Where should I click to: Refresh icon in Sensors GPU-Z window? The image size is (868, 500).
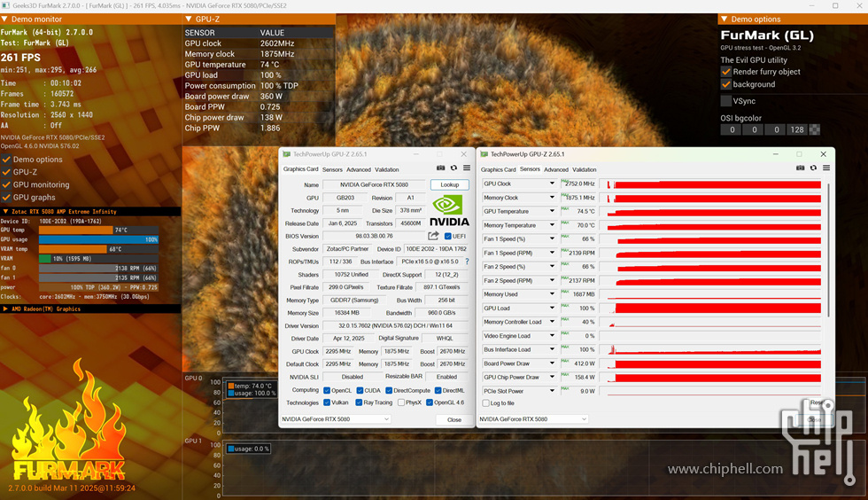click(813, 168)
